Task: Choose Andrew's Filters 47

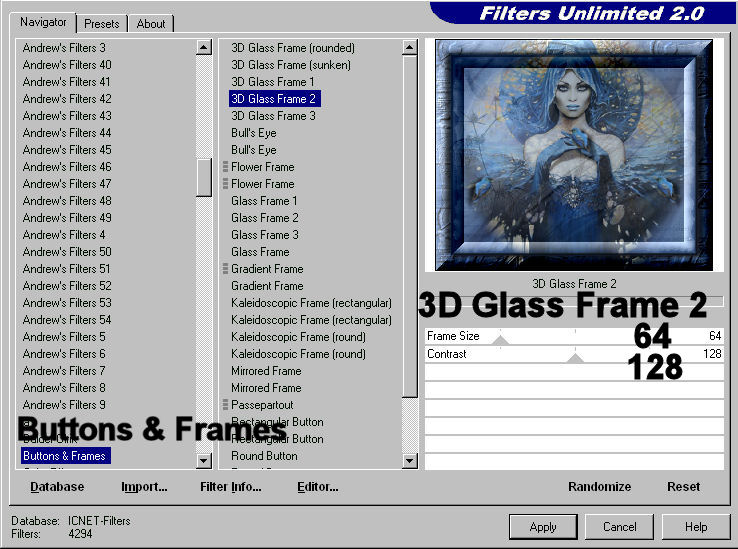Action: 67,184
